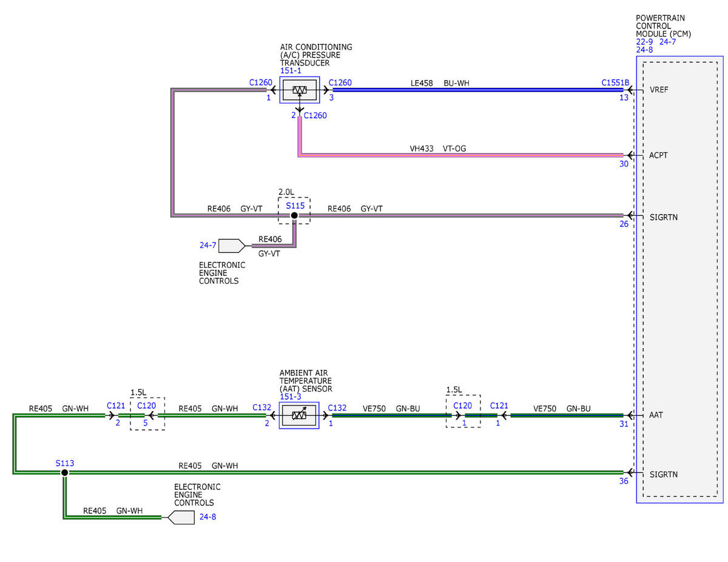Select the C120 label at pin 5
728x562 pixels.
point(147,406)
